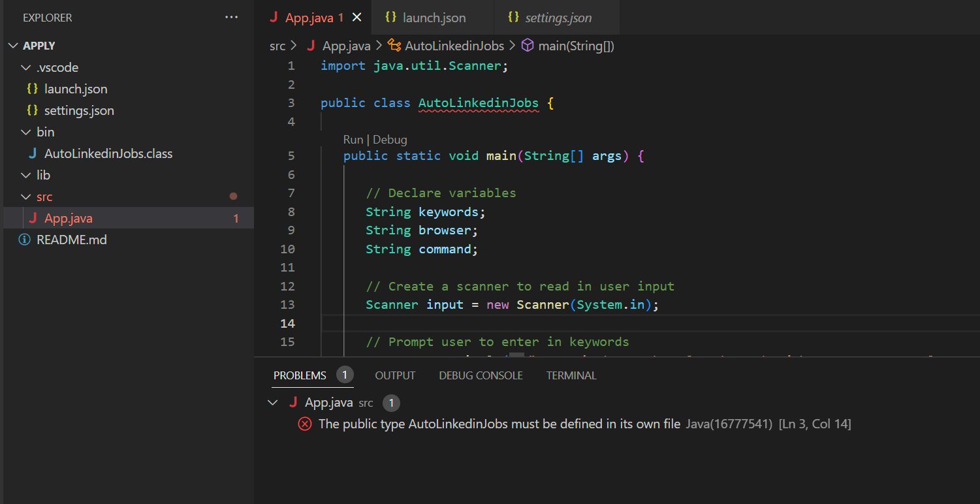Click the Java icon beside App.java in Explorer
Viewport: 980px width, 504px height.
coord(33,218)
